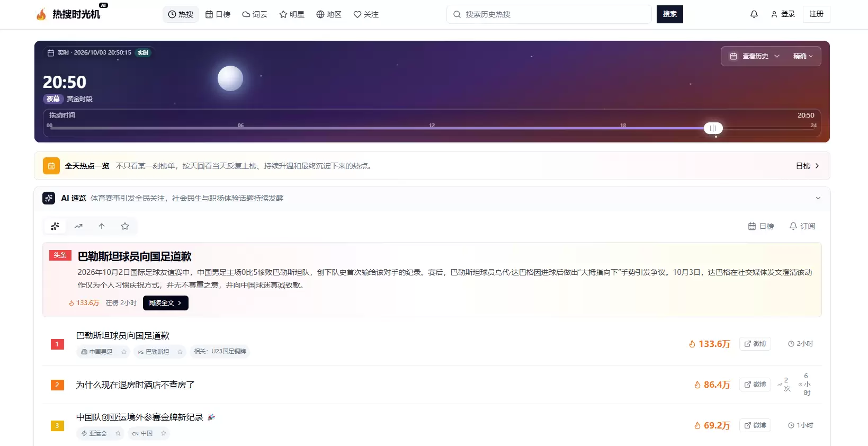
Task: Click the moon graphic in the banner
Action: [x=230, y=78]
